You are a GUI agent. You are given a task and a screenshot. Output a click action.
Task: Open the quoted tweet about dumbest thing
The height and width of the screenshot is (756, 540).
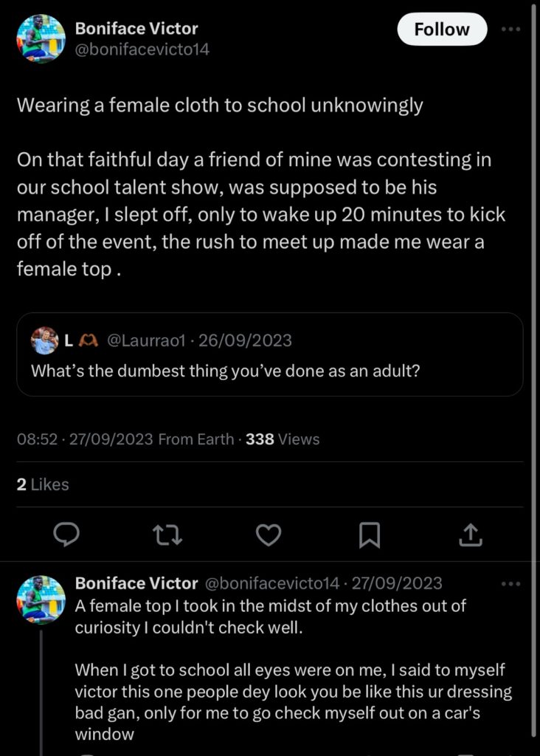tap(269, 355)
